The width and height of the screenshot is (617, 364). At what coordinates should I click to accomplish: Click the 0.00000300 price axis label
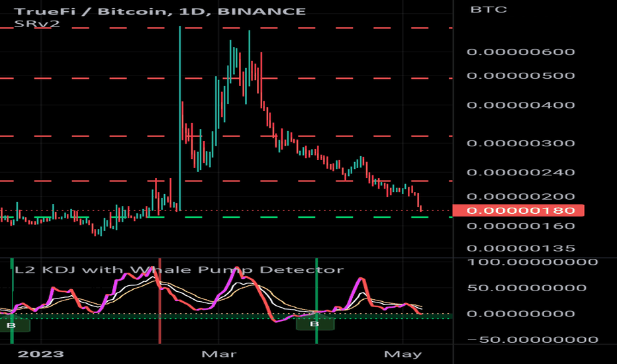coord(520,143)
